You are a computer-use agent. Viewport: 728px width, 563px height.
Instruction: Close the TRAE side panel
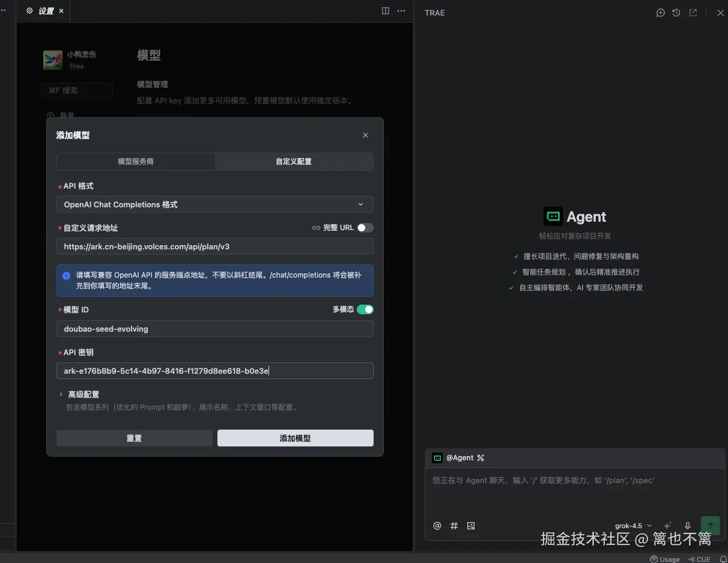(x=721, y=13)
